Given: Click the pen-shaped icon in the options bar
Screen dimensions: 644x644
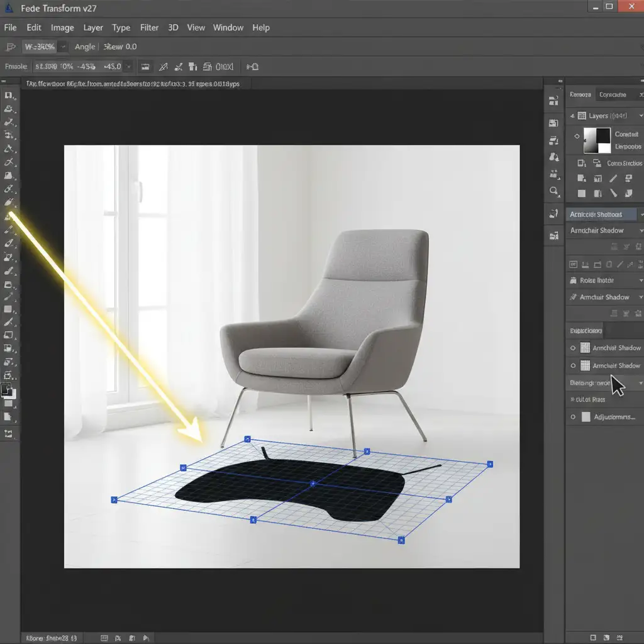Looking at the screenshot, I should [164, 67].
